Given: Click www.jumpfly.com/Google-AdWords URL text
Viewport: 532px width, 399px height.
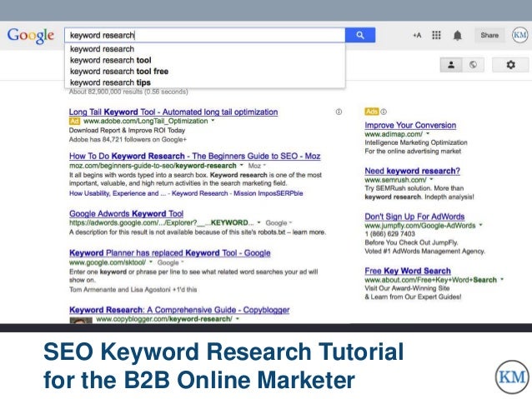Looking at the screenshot, I should [x=420, y=226].
